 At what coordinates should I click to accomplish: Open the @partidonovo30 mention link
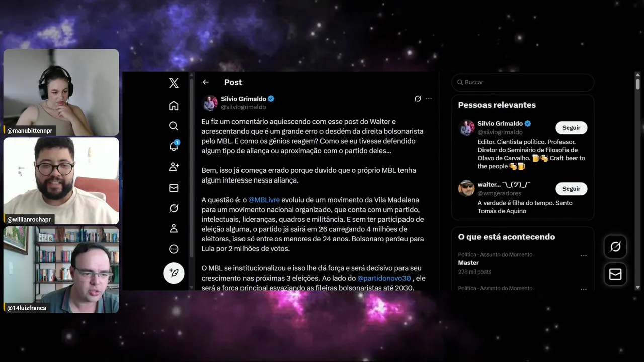(x=384, y=278)
